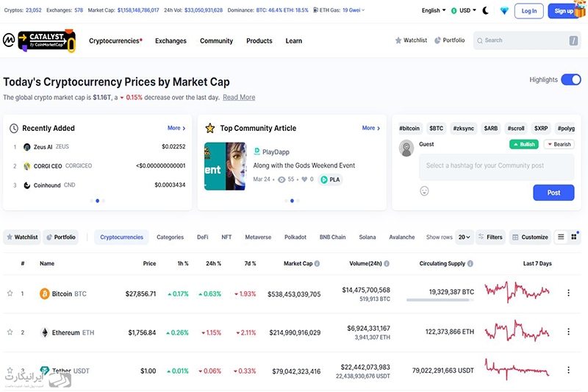
Task: Open More in Top Community Article
Action: pyautogui.click(x=371, y=128)
